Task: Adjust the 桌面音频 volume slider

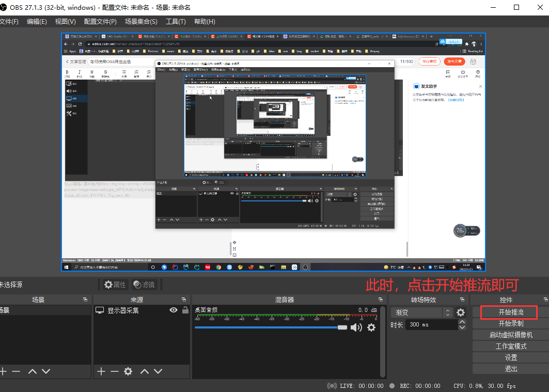Action: click(271, 327)
